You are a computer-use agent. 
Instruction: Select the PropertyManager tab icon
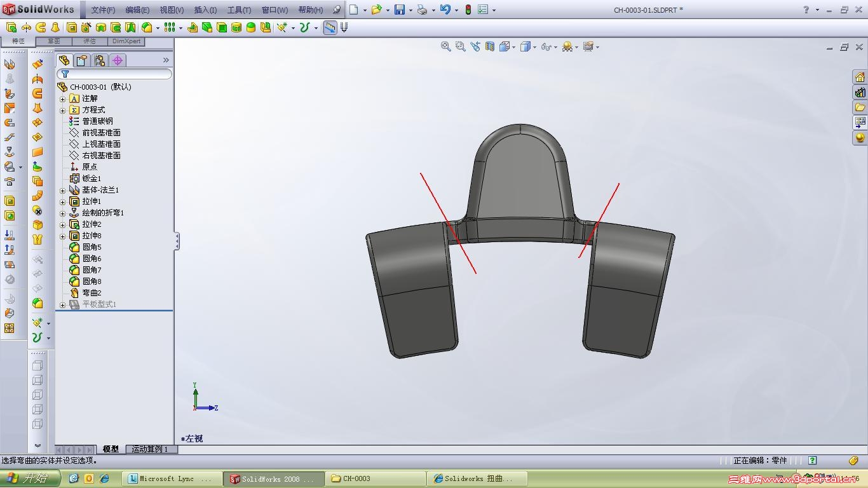point(82,60)
